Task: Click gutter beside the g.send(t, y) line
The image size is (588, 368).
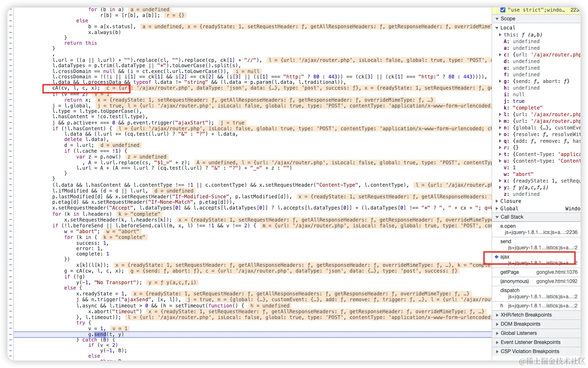Action: [x=10, y=334]
